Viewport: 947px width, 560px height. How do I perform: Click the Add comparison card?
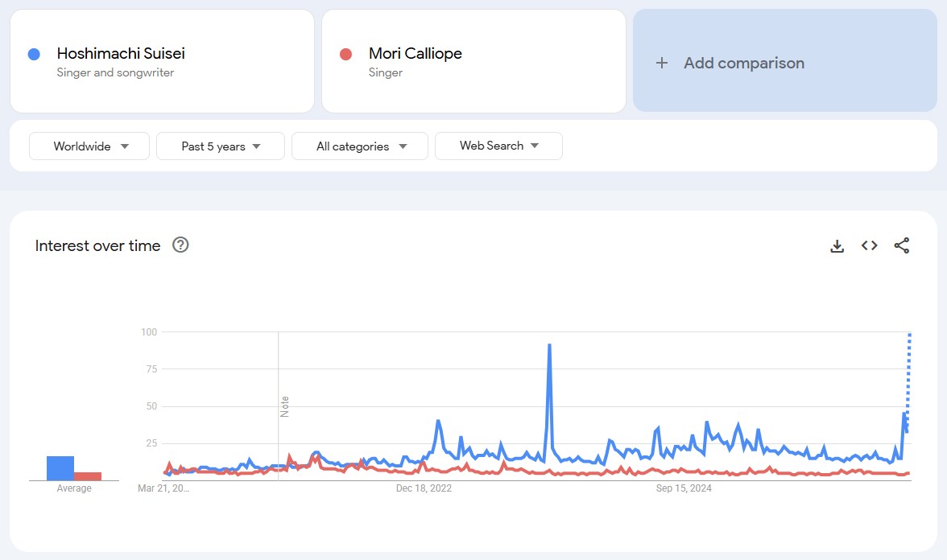click(x=785, y=60)
